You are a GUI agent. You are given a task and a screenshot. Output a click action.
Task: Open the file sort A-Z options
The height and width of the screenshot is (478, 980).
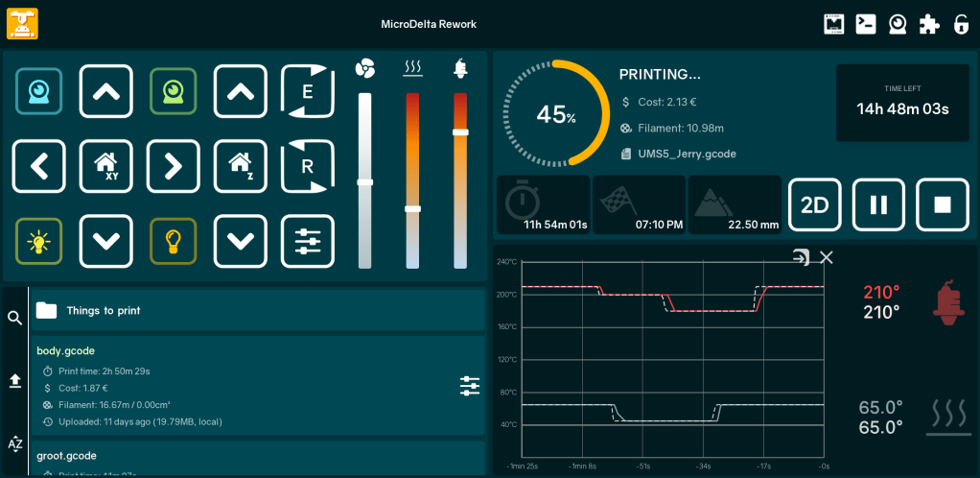pyautogui.click(x=14, y=443)
